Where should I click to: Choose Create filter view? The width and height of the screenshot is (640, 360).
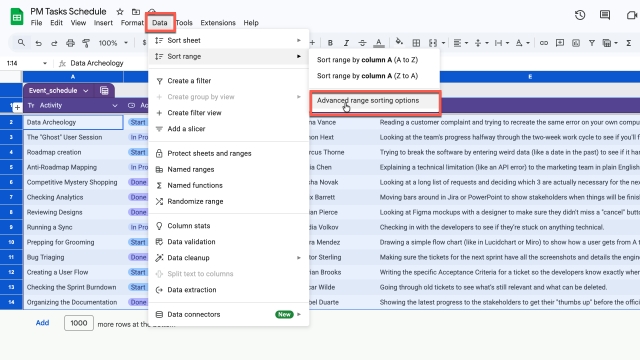pos(229,113)
